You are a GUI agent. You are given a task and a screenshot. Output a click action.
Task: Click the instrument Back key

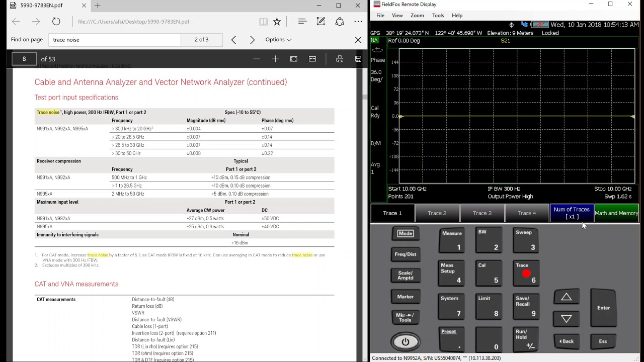567,341
